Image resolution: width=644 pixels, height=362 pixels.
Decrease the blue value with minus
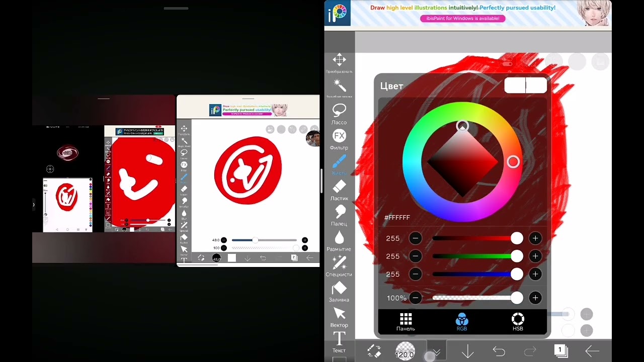pyautogui.click(x=415, y=274)
